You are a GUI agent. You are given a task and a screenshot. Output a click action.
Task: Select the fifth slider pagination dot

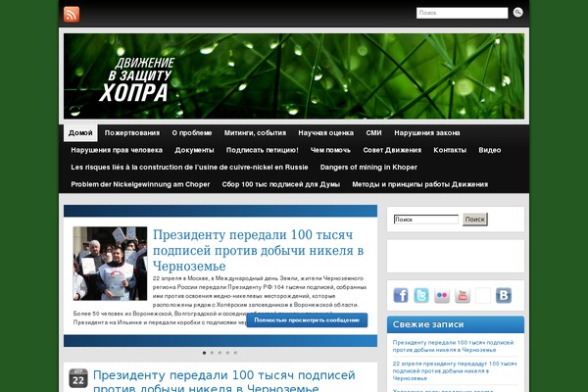point(235,353)
